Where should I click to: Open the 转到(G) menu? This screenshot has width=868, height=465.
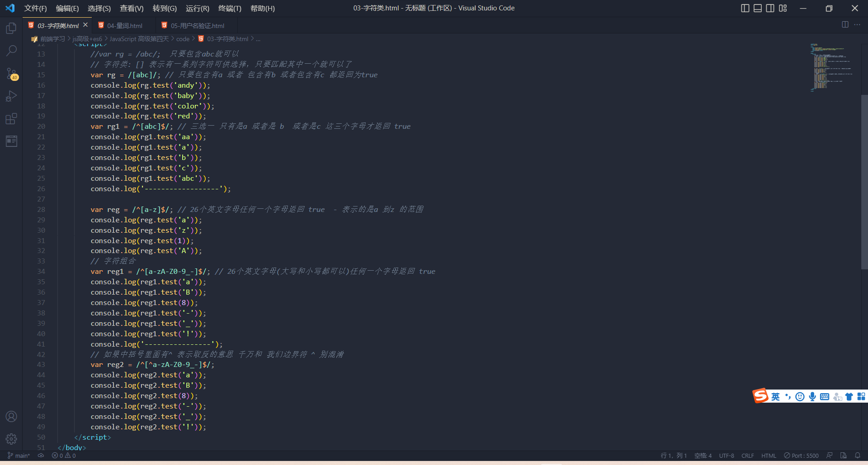pos(165,8)
